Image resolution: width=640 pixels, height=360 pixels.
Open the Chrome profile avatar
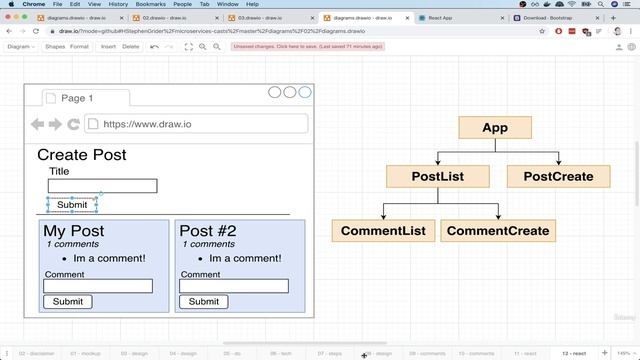tap(618, 31)
